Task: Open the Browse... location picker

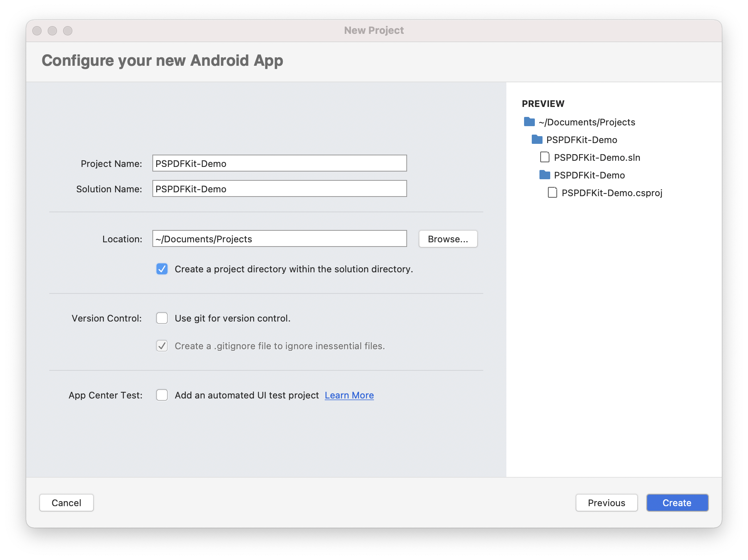Action: (x=448, y=239)
